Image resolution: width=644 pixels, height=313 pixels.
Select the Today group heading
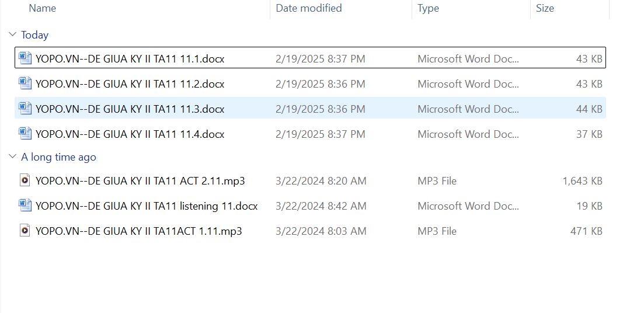[34, 35]
